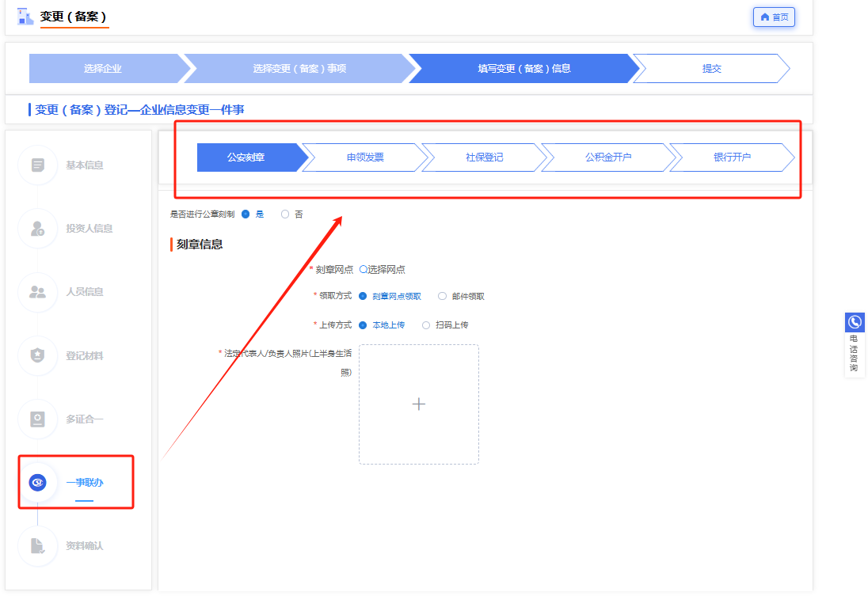Click the 首页 home button
This screenshot has width=868, height=607.
tap(774, 17)
